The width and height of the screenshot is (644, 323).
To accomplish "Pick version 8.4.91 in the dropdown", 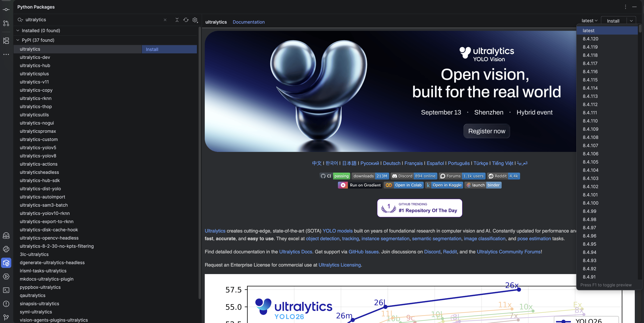I will (607, 277).
